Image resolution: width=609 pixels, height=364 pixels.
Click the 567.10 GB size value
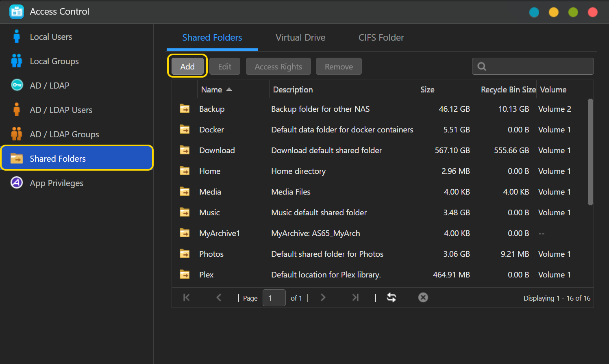[452, 150]
